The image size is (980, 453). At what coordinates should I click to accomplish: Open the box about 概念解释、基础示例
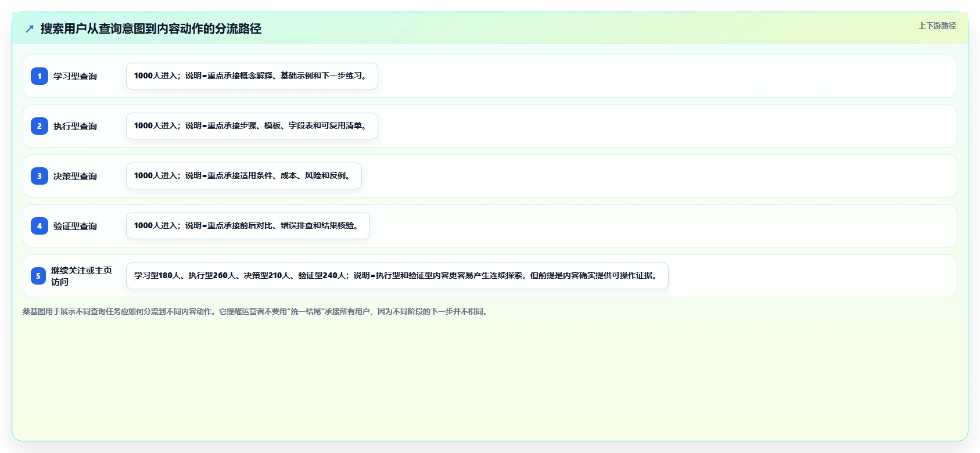pos(252,76)
